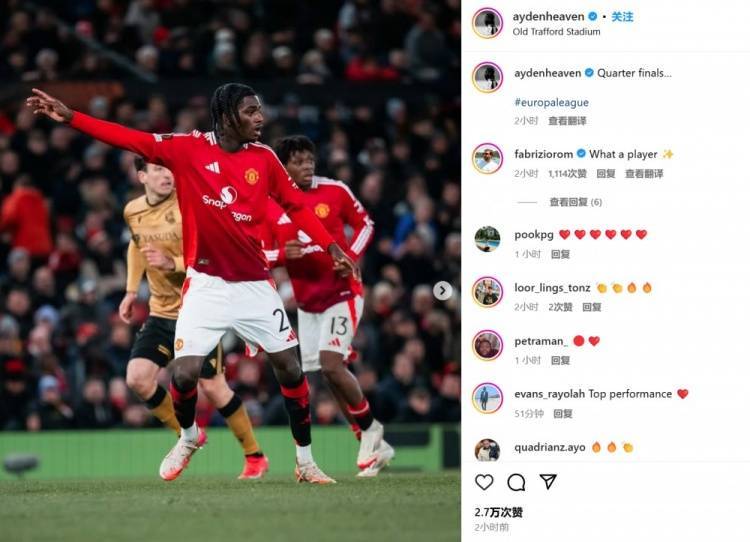The image size is (750, 542).
Task: Open Old Trafford Stadium location
Action: click(556, 32)
